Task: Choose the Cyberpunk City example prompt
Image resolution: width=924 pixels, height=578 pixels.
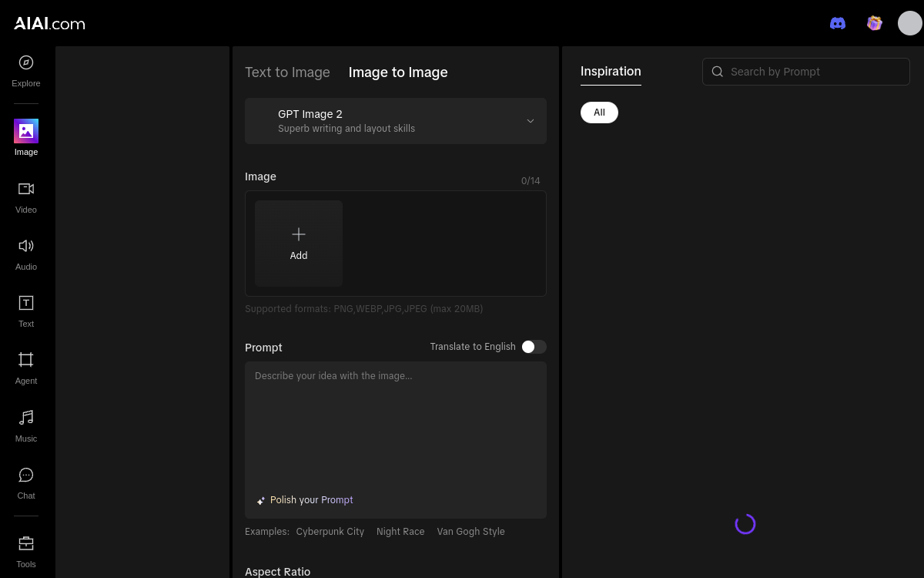Action: point(330,532)
